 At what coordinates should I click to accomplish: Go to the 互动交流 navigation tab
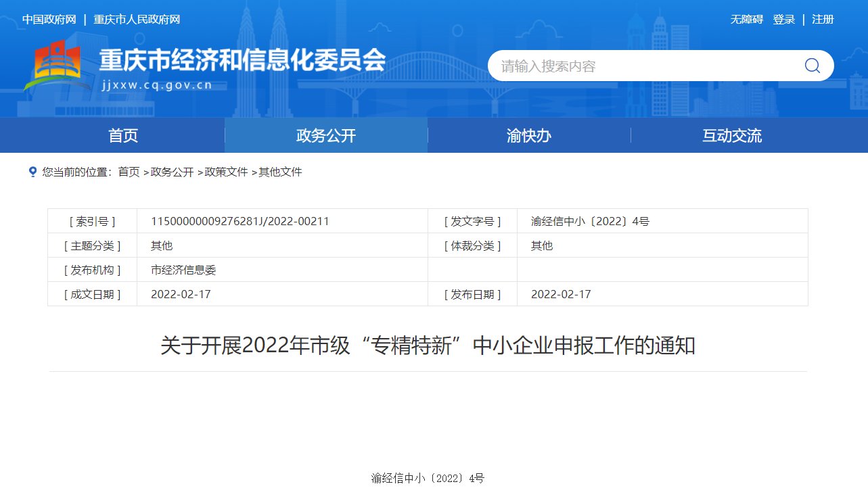(x=732, y=135)
